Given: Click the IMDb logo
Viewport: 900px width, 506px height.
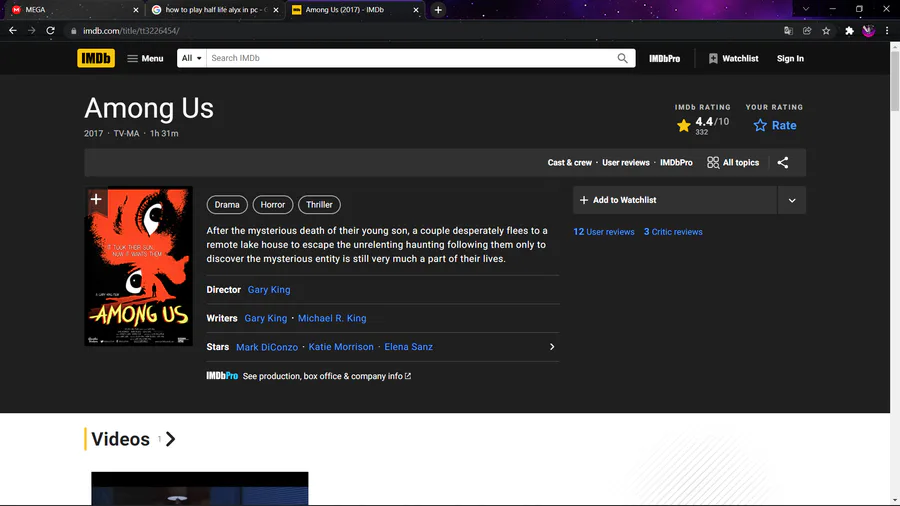Looking at the screenshot, I should [x=96, y=58].
